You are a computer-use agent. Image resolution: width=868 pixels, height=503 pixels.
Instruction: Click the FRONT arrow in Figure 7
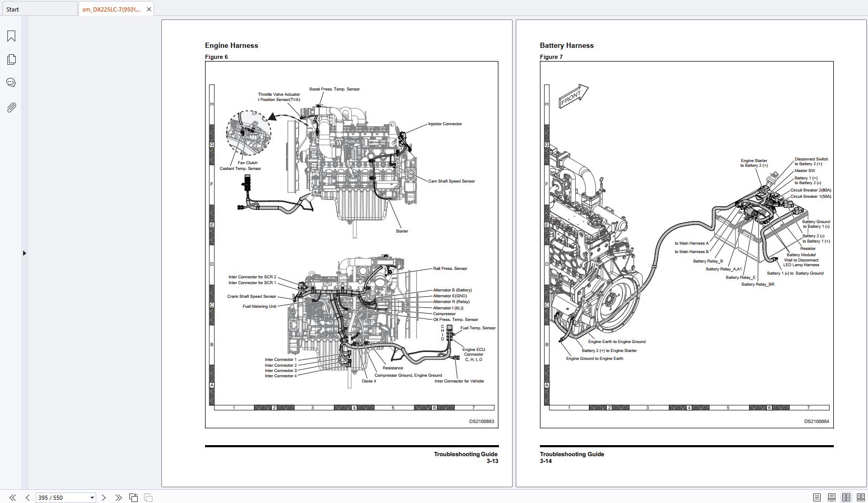click(x=573, y=96)
